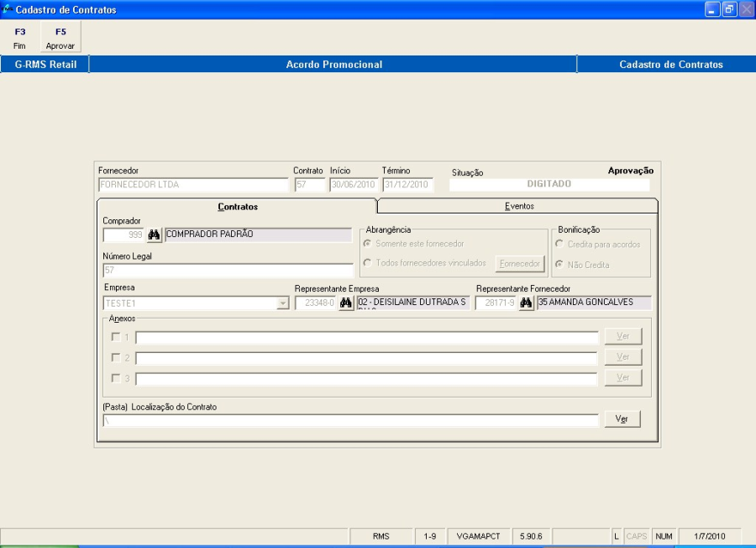Select the Contratos tab
The width and height of the screenshot is (756, 548).
tap(238, 206)
